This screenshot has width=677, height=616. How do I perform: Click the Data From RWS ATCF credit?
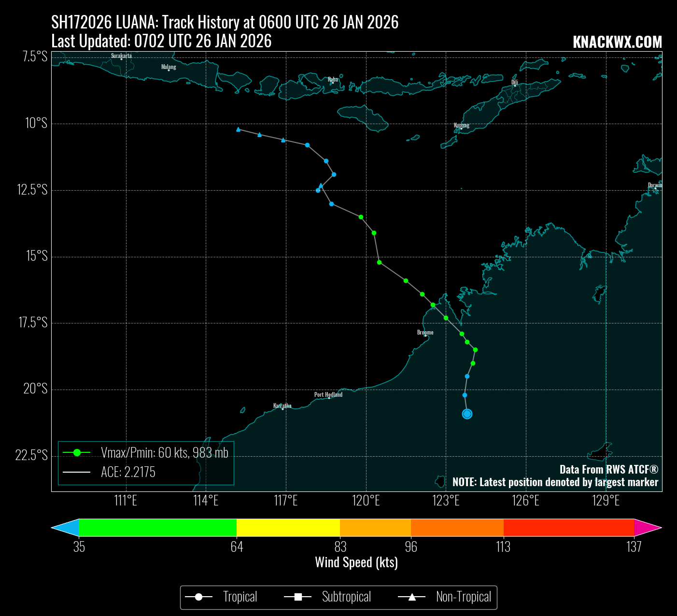pos(608,469)
